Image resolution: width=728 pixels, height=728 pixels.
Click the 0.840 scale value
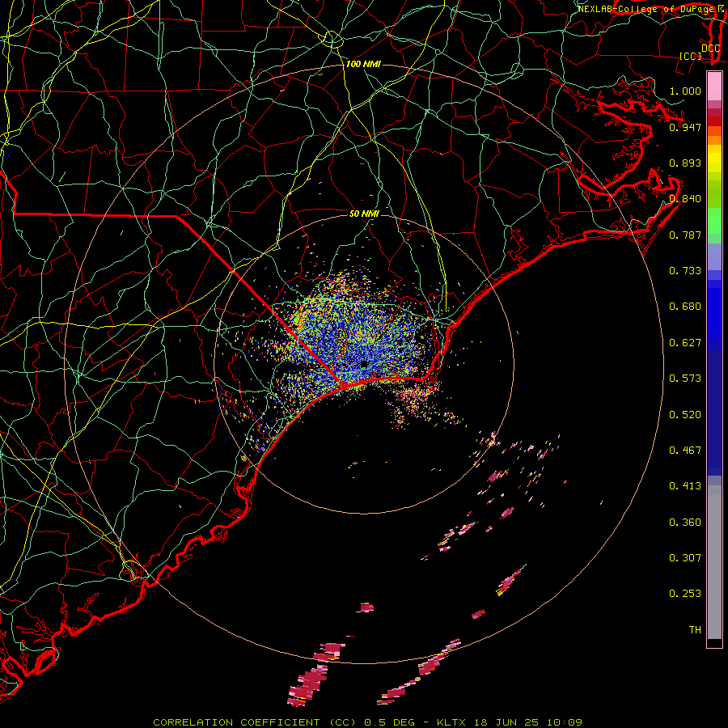[x=685, y=199]
